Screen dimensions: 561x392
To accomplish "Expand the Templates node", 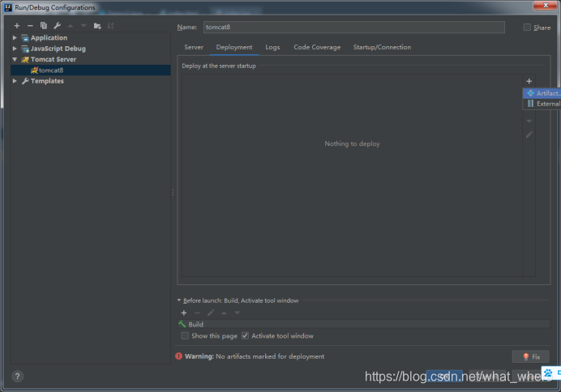I will [x=15, y=81].
